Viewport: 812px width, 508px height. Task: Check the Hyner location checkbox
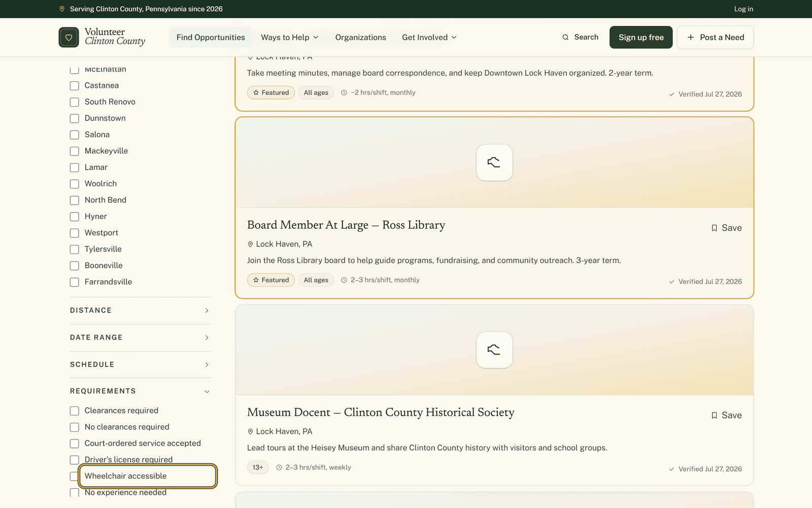pos(75,216)
